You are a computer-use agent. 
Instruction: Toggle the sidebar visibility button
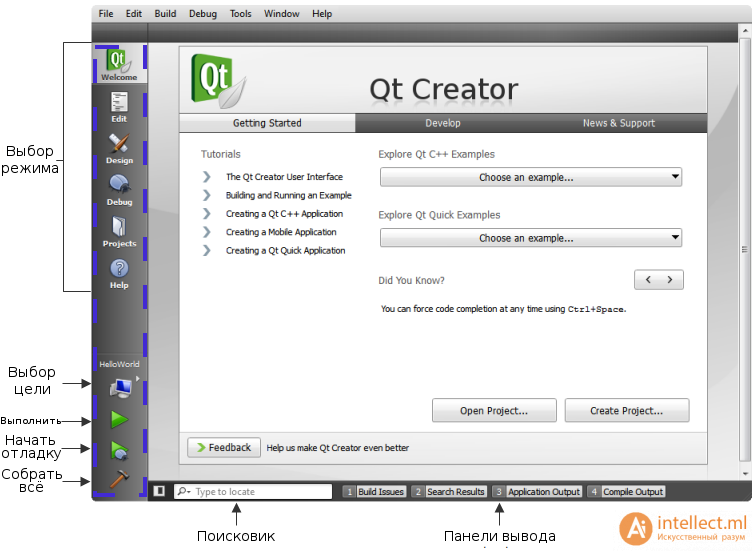[x=159, y=491]
